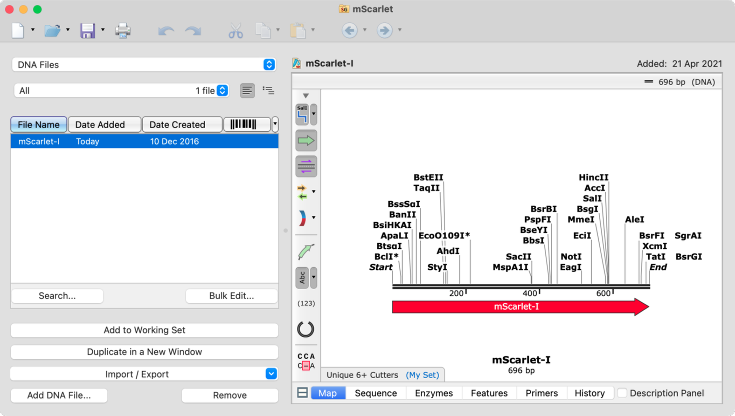Click the Paste clipboard icon

(298, 30)
